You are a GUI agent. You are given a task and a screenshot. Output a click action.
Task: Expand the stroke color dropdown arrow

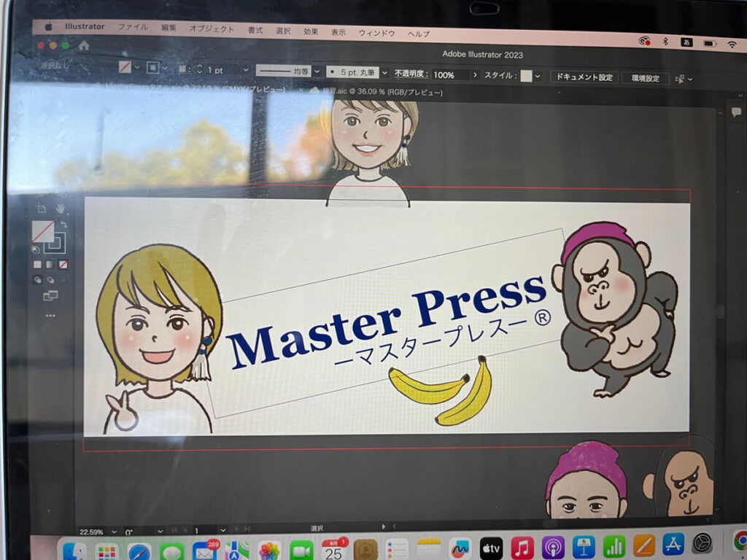coord(165,69)
